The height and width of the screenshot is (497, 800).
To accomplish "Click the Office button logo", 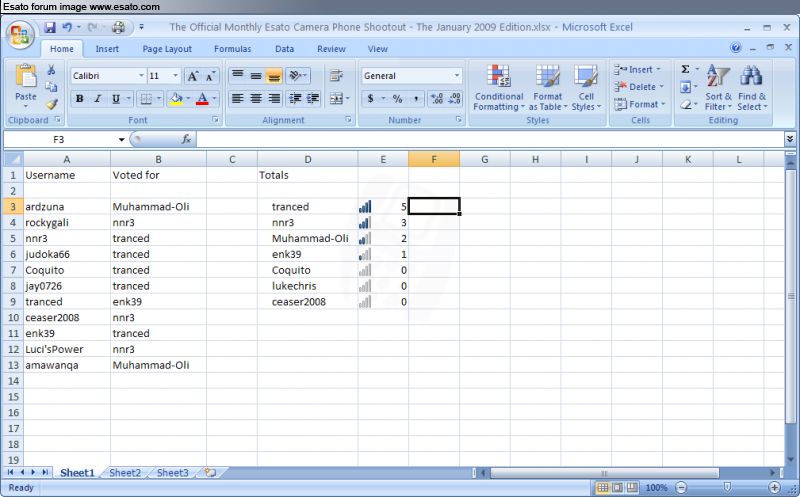I will 20,36.
